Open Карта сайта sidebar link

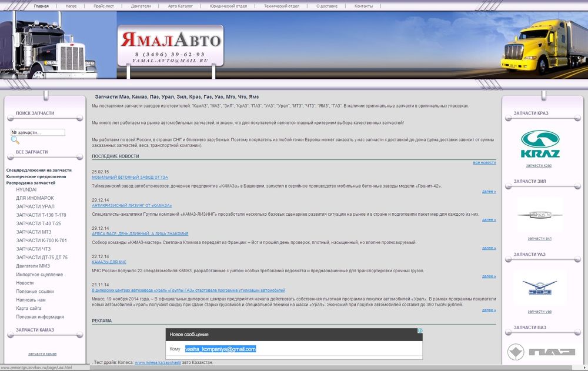(x=28, y=308)
